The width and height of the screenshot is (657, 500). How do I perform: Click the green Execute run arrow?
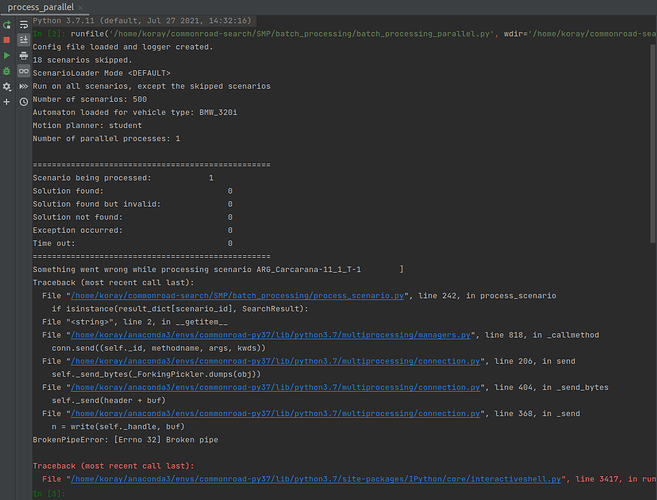(x=7, y=55)
